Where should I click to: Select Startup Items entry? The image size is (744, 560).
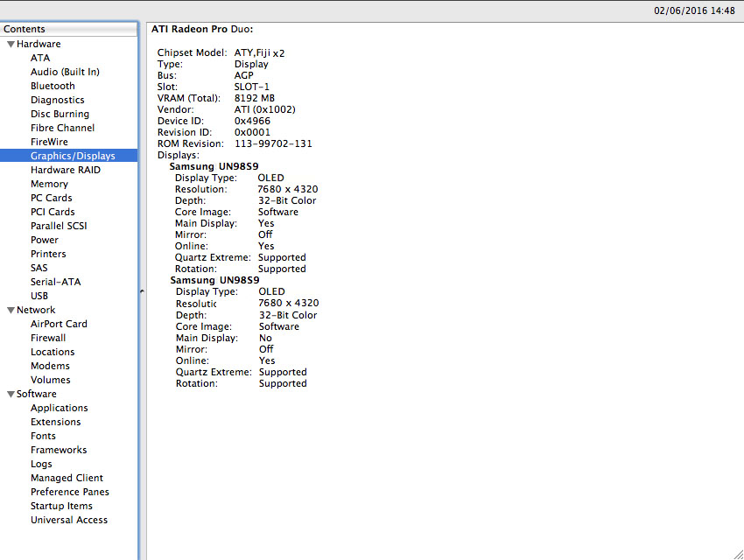[x=61, y=506]
